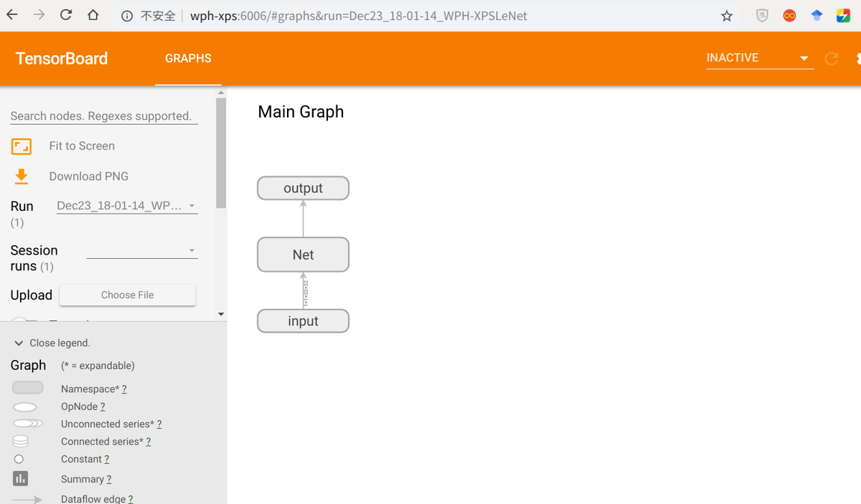Collapse the legend with Close legend chevron
861x504 pixels.
click(x=19, y=343)
